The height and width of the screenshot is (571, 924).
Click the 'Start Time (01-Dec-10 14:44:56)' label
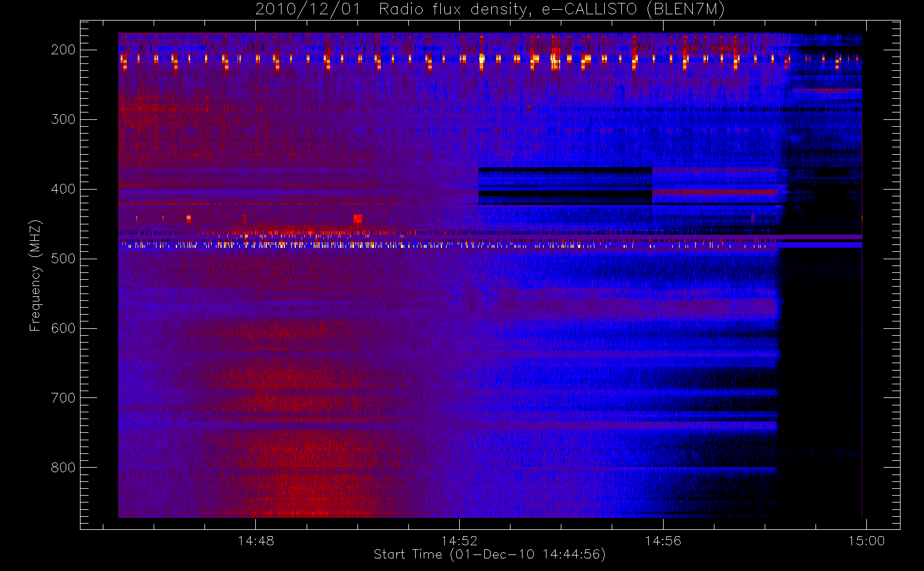[x=489, y=554]
